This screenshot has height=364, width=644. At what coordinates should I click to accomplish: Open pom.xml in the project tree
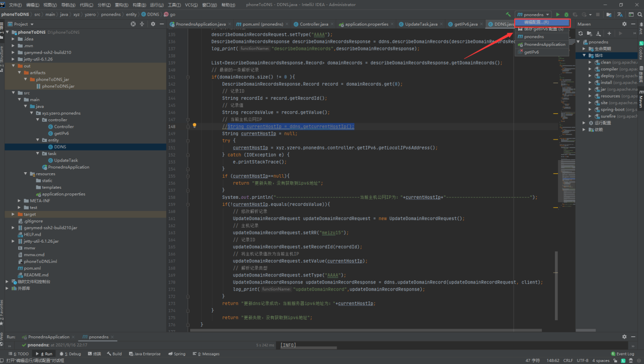(32, 268)
